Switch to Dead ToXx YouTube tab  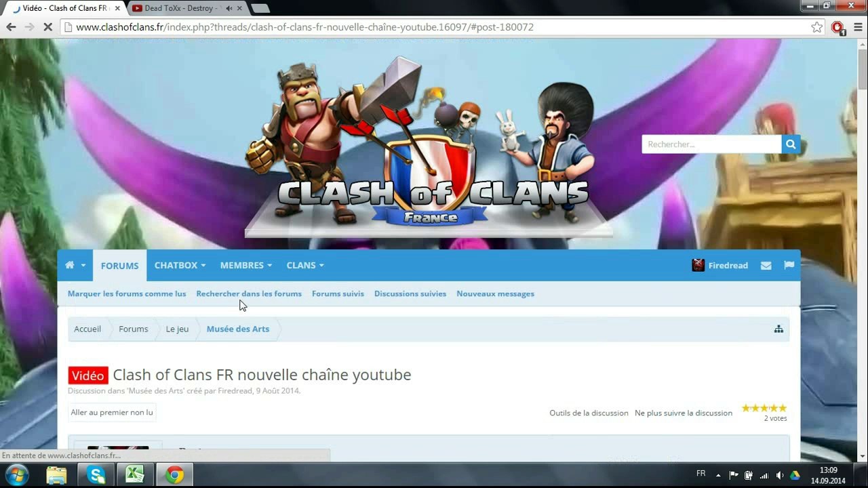click(x=183, y=8)
